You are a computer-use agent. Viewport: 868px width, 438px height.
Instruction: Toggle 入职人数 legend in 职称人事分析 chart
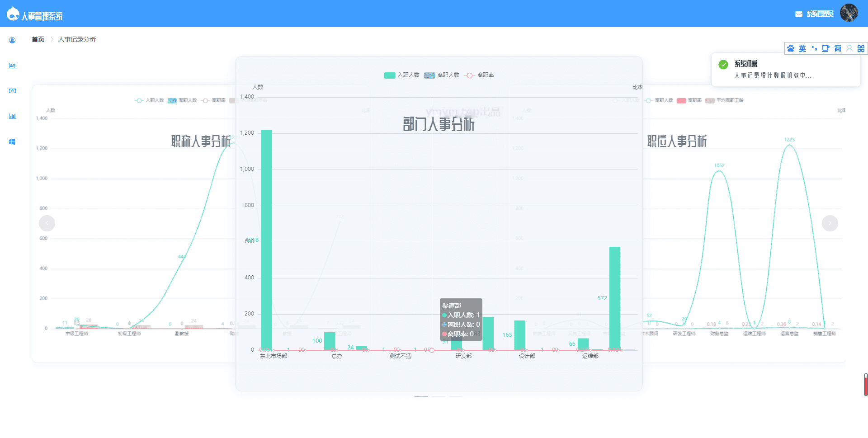[150, 100]
